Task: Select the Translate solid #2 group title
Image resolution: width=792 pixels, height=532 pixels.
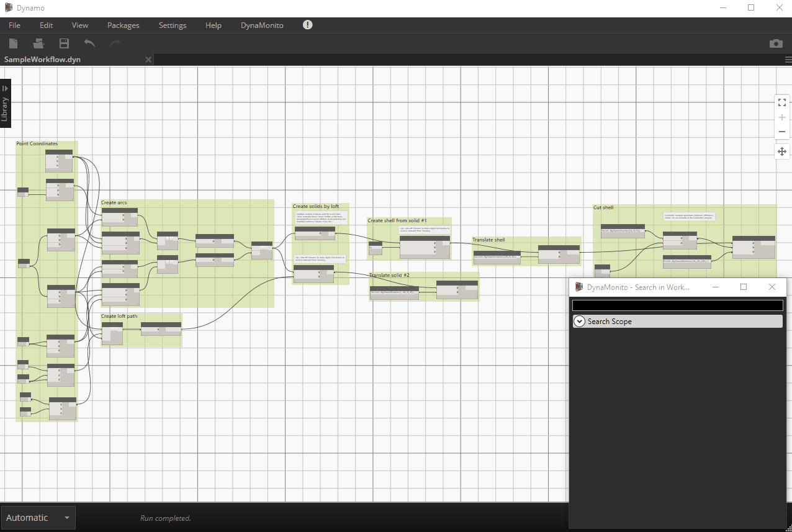Action: [x=389, y=275]
